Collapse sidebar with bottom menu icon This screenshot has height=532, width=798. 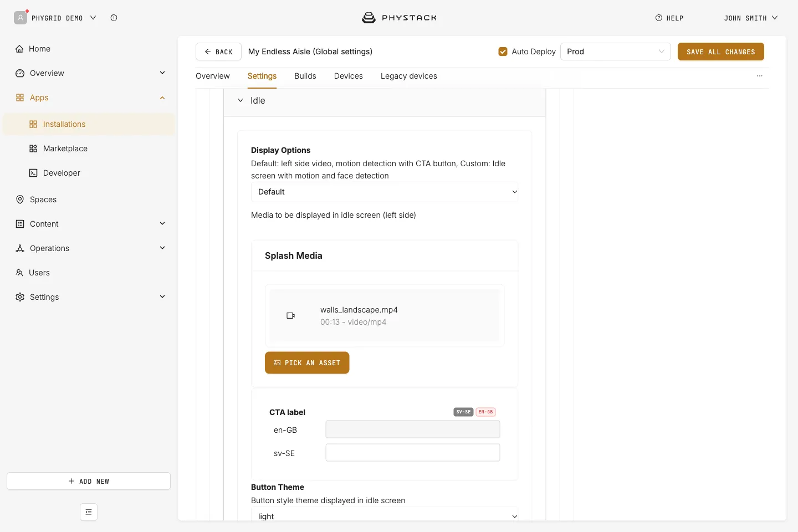pyautogui.click(x=89, y=512)
